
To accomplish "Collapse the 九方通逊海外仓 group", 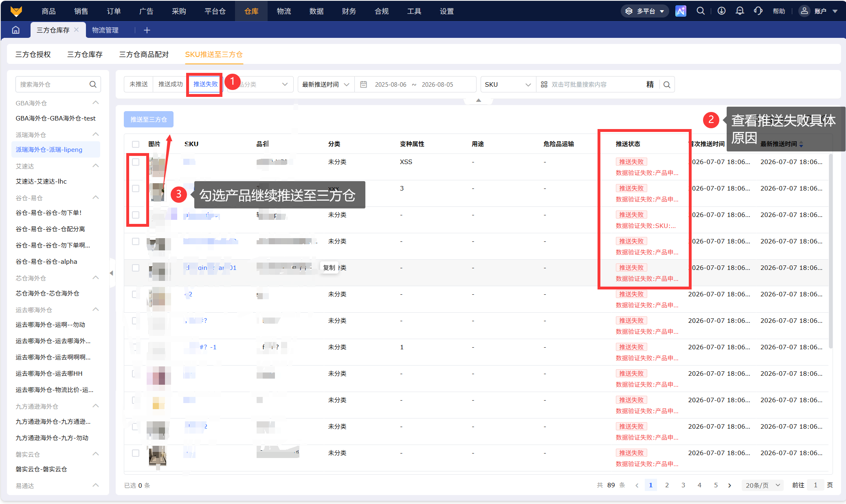I will (x=96, y=406).
